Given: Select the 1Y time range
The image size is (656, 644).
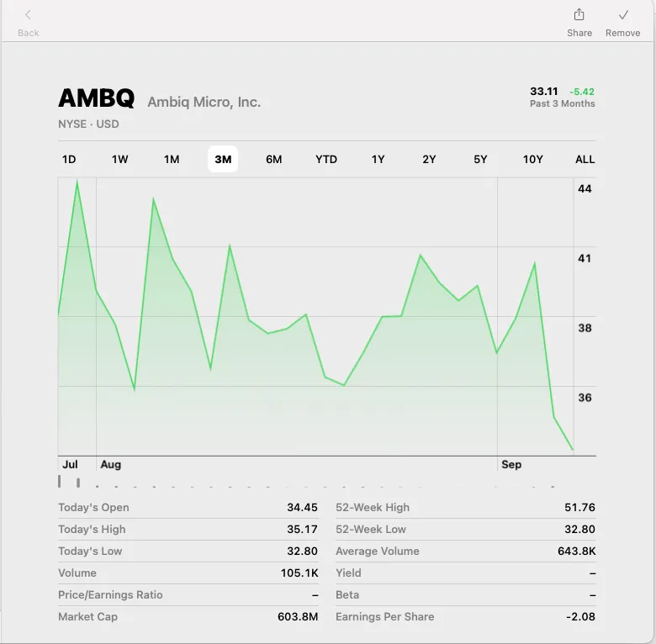Looking at the screenshot, I should pos(378,159).
